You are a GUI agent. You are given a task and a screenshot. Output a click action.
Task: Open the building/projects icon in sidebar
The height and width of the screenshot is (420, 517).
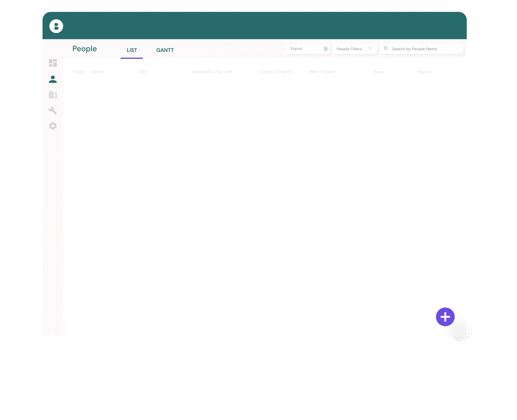(53, 95)
